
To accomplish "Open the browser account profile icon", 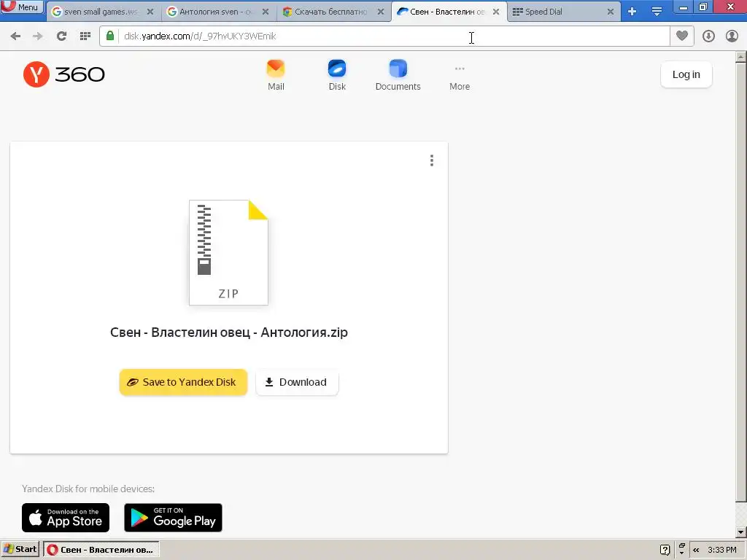I will tap(732, 36).
